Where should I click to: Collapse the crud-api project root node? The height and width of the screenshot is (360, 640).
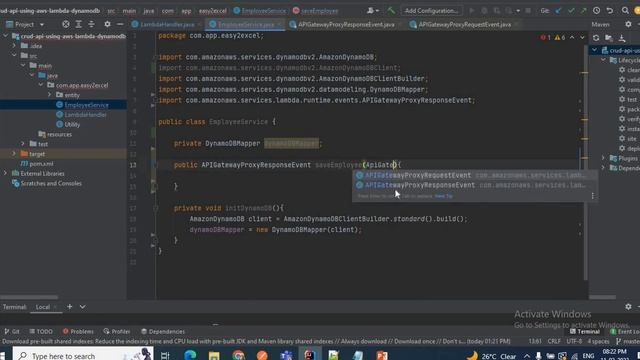point(6,36)
